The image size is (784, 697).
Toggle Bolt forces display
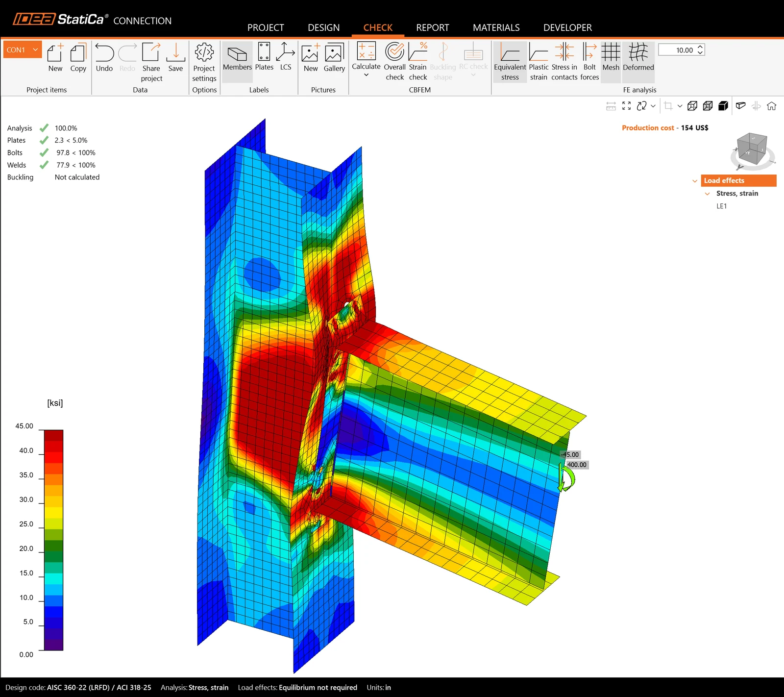tap(589, 62)
